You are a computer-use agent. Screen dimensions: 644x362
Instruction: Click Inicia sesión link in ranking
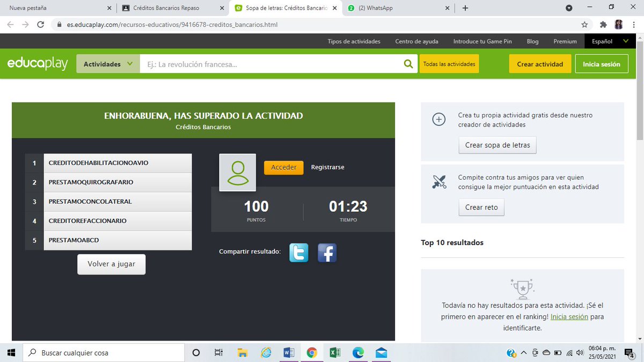pyautogui.click(x=569, y=317)
